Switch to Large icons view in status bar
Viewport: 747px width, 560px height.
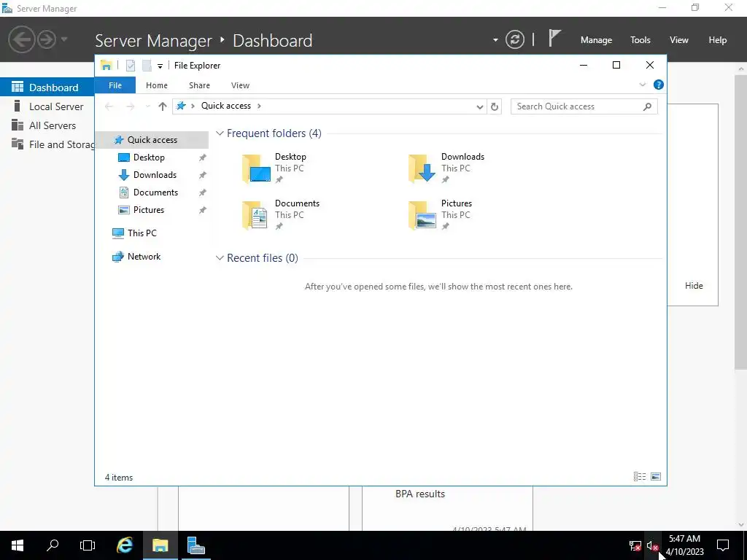(x=656, y=477)
